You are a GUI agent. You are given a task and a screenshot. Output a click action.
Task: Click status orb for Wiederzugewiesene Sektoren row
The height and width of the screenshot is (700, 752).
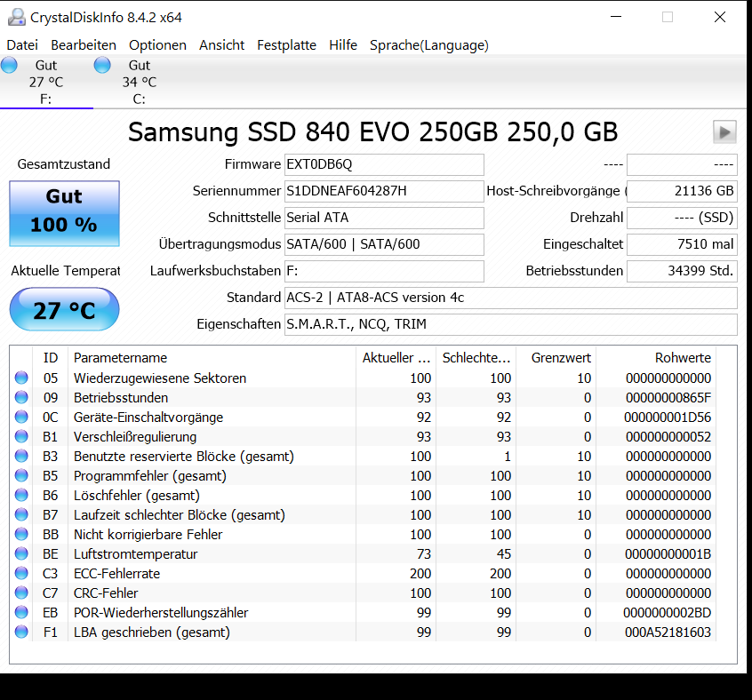(21, 378)
